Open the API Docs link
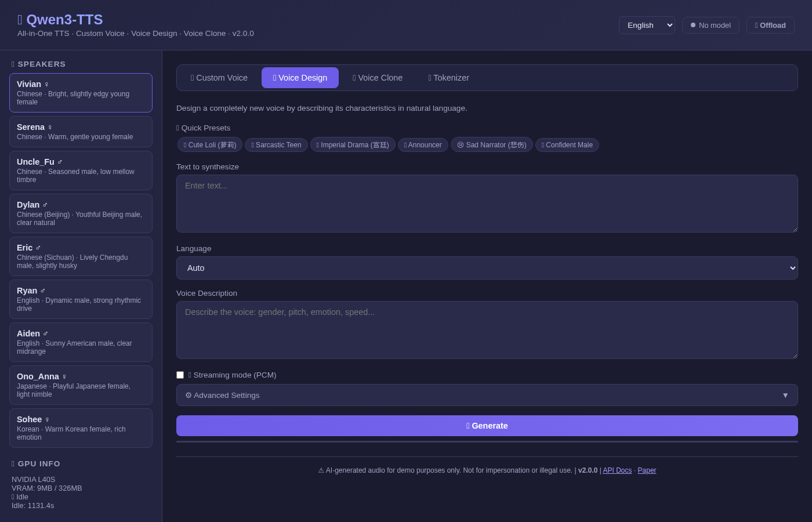This screenshot has width=812, height=522. [x=617, y=470]
